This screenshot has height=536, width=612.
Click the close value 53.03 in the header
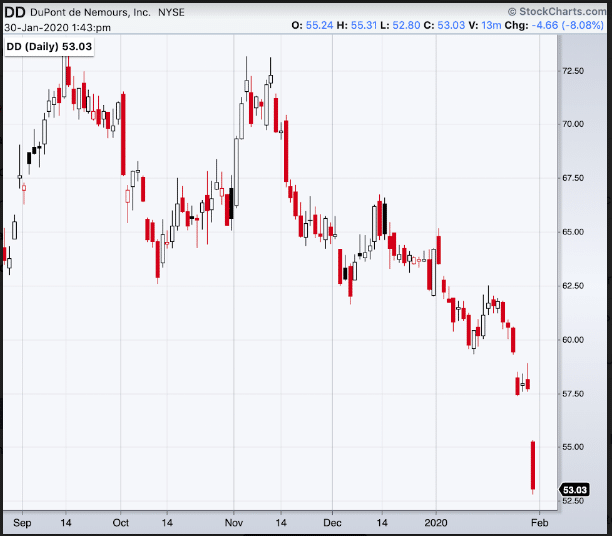451,25
